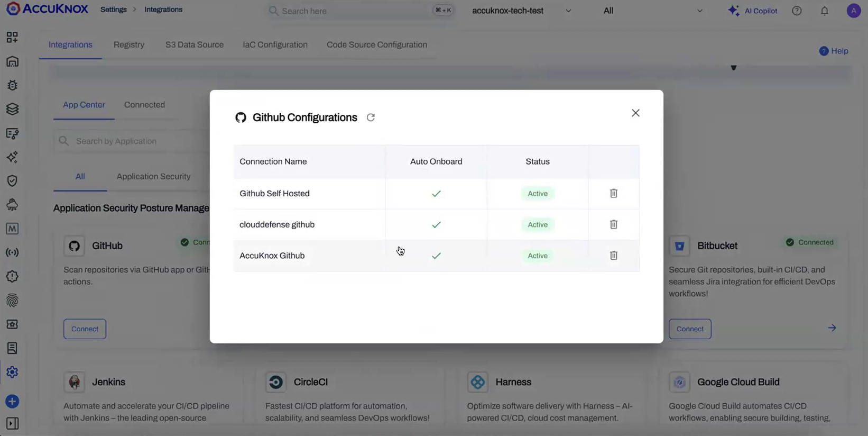Open the M monitors icon in sidebar
Screen dimensions: 868x436
click(x=12, y=229)
